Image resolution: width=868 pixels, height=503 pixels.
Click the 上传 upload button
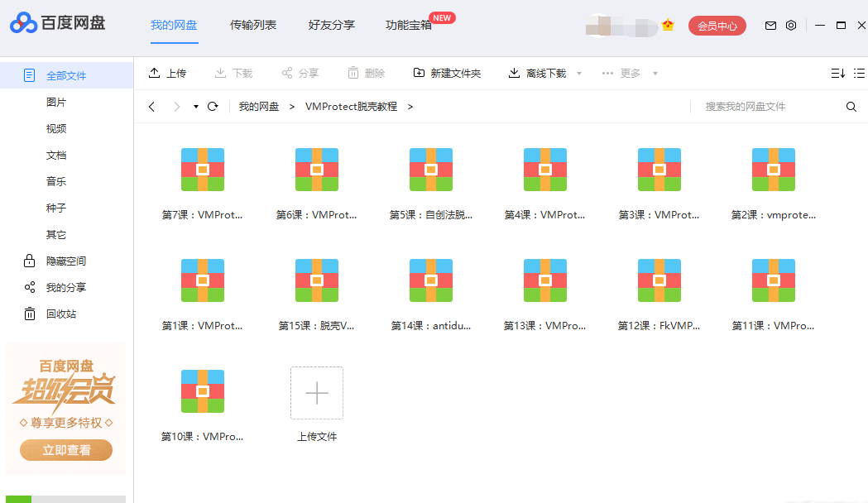[x=168, y=73]
